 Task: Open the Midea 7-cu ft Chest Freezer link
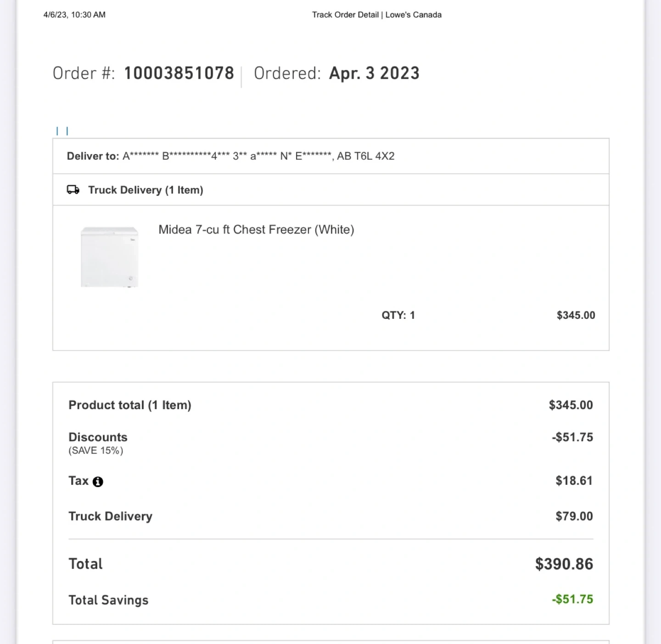(256, 229)
